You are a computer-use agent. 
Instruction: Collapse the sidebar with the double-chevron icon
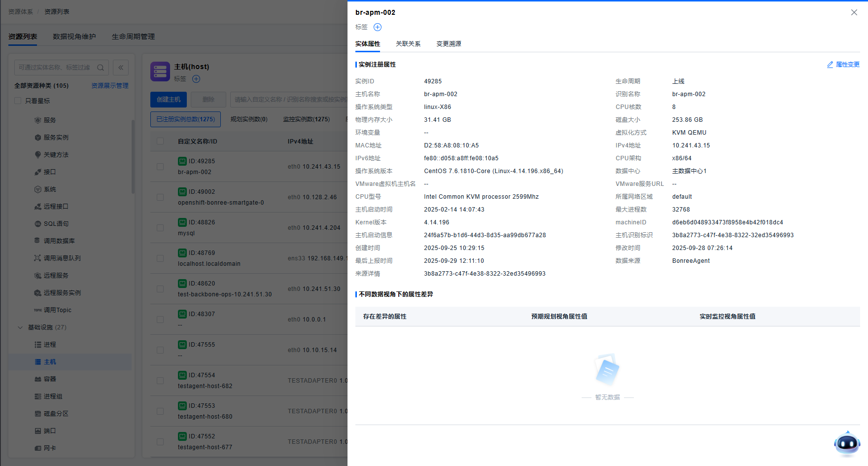(121, 68)
